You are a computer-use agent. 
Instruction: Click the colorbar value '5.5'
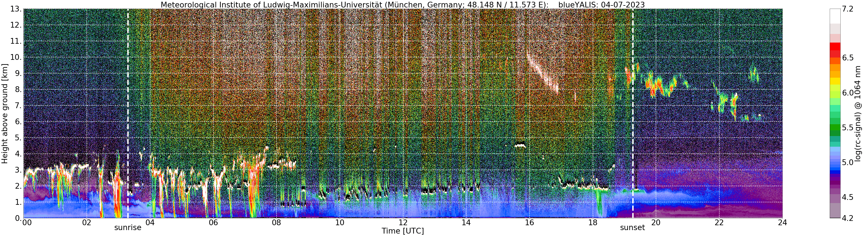pos(848,128)
